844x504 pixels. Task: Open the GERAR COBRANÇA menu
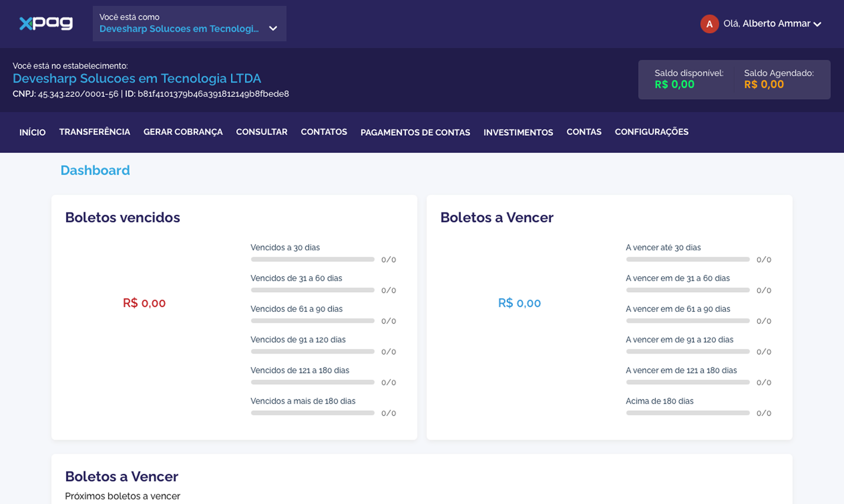[183, 132]
